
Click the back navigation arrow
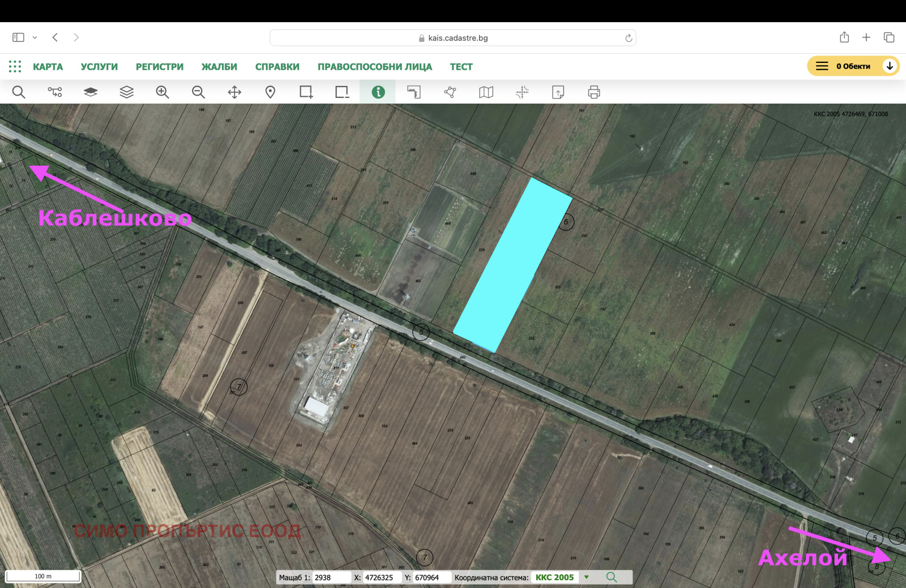pos(55,37)
